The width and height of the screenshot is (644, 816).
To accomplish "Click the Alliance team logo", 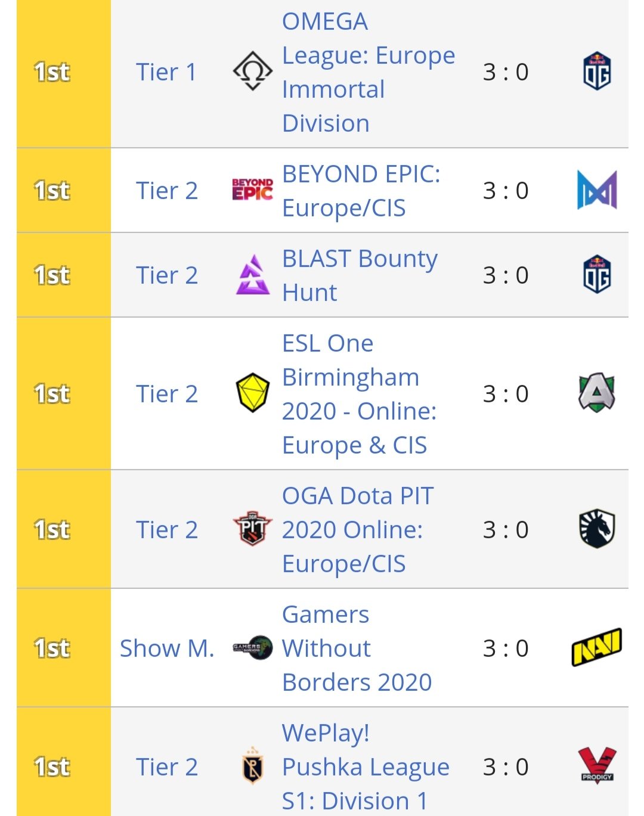I will pyautogui.click(x=596, y=393).
